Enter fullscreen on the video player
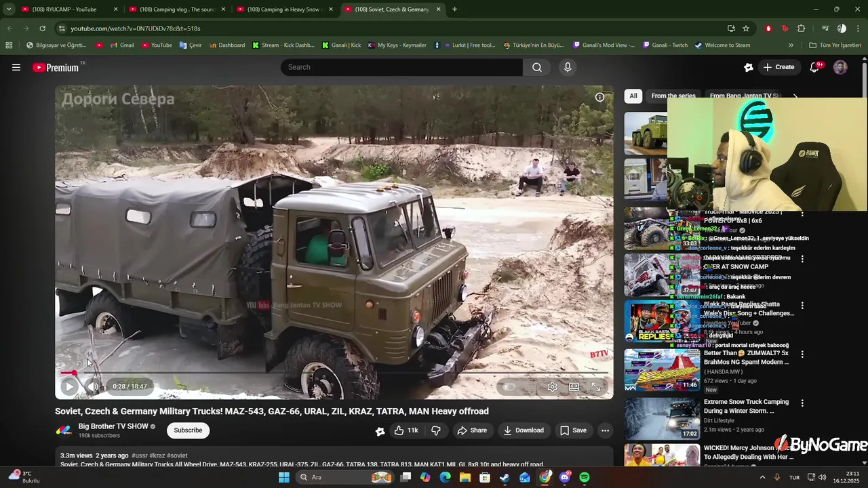This screenshot has height=488, width=868. point(595,386)
